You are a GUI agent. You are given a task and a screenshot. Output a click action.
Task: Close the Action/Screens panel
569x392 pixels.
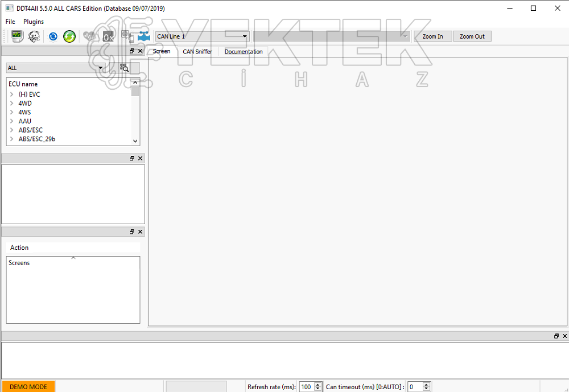(141, 232)
